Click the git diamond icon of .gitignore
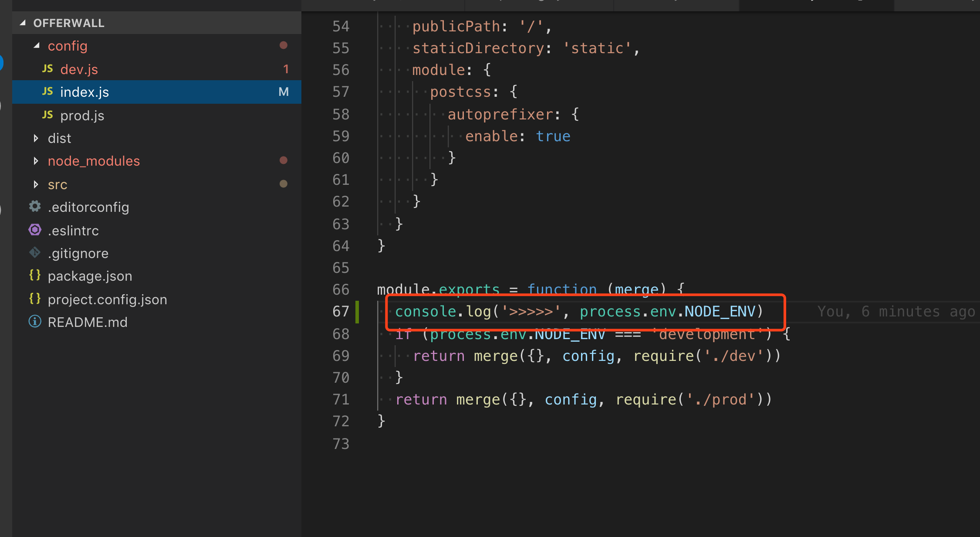Image resolution: width=980 pixels, height=537 pixels. (35, 252)
